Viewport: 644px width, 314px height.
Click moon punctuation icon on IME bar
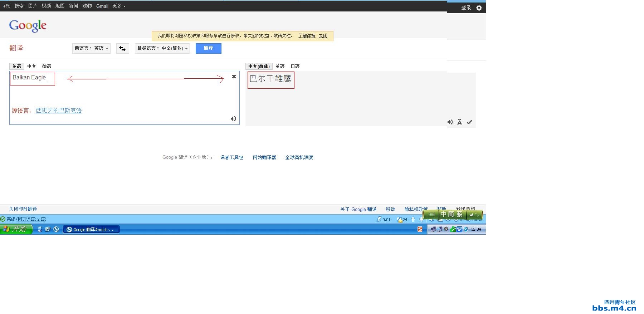(472, 214)
